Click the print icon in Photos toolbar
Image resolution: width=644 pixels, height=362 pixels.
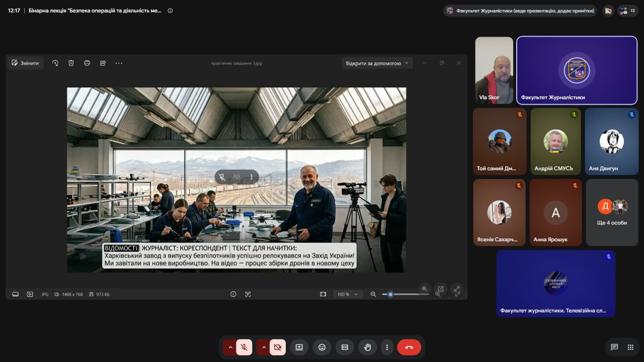[87, 63]
